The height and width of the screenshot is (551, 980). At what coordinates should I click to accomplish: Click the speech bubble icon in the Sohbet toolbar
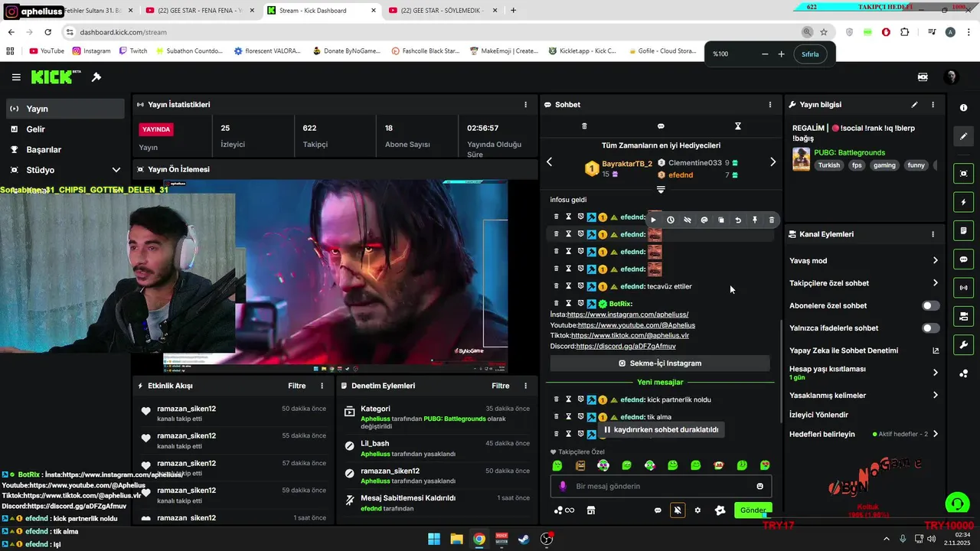(x=661, y=126)
